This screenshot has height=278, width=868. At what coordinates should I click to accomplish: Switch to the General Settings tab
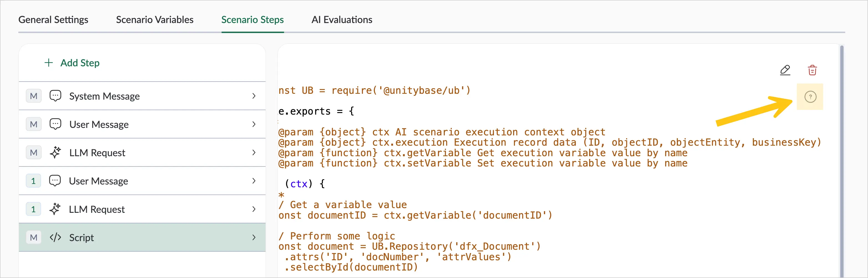pos(53,19)
